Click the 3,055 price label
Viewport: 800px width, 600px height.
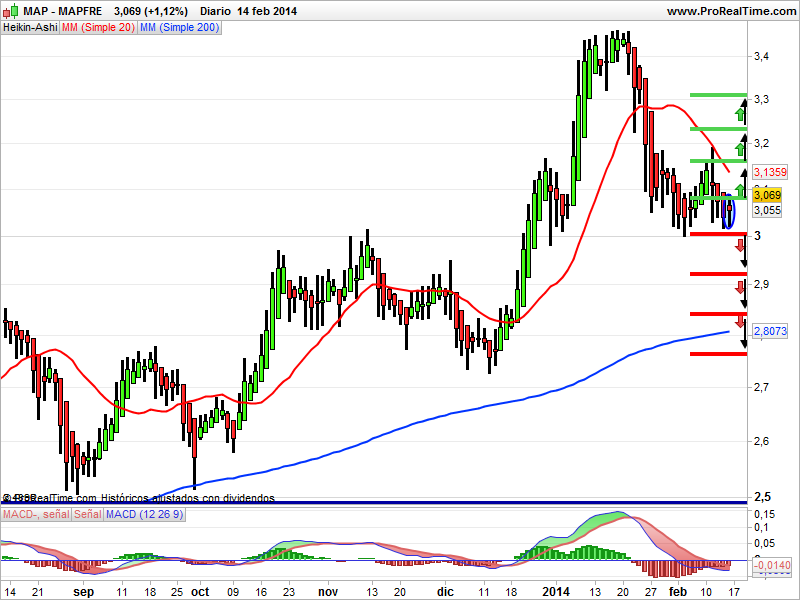tap(767, 210)
